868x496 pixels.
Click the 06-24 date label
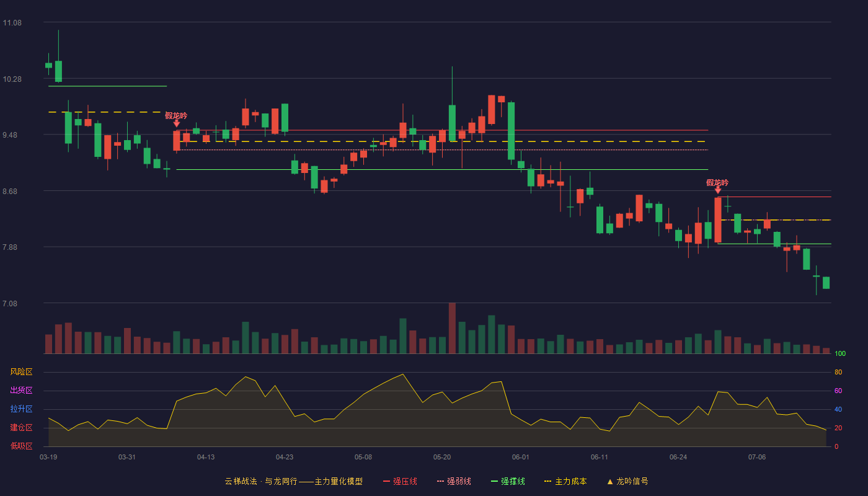678,457
